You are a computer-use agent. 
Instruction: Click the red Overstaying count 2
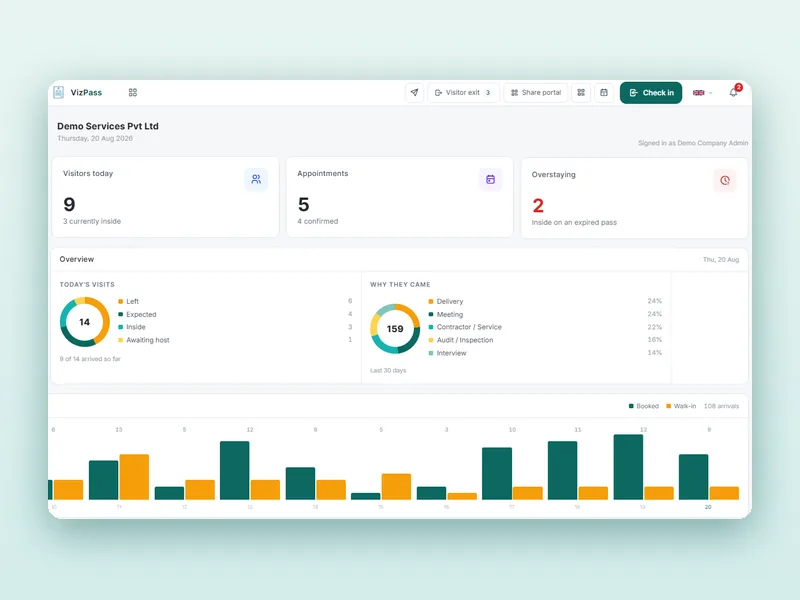coord(538,206)
